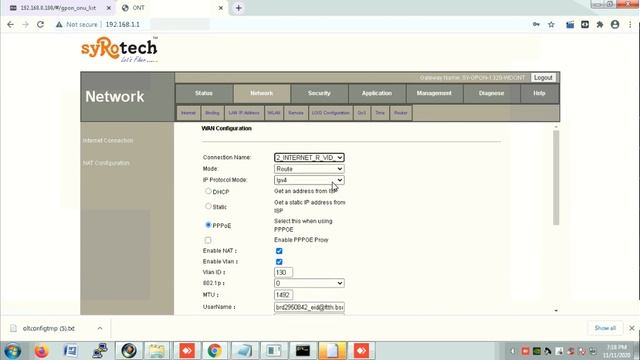Screen dimensions: 640x360
Task: Open network computers icon on taskbar
Action: click(x=100, y=351)
